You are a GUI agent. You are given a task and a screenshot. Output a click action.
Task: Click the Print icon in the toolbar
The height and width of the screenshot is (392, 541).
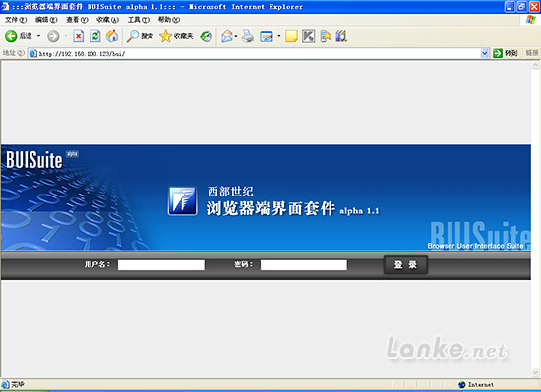pos(247,36)
